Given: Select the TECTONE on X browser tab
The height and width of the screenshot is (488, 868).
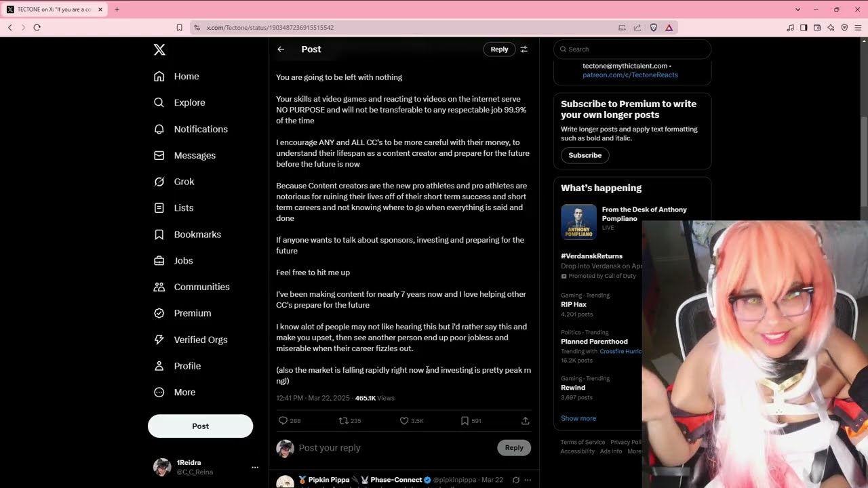Looking at the screenshot, I should pos(54,9).
